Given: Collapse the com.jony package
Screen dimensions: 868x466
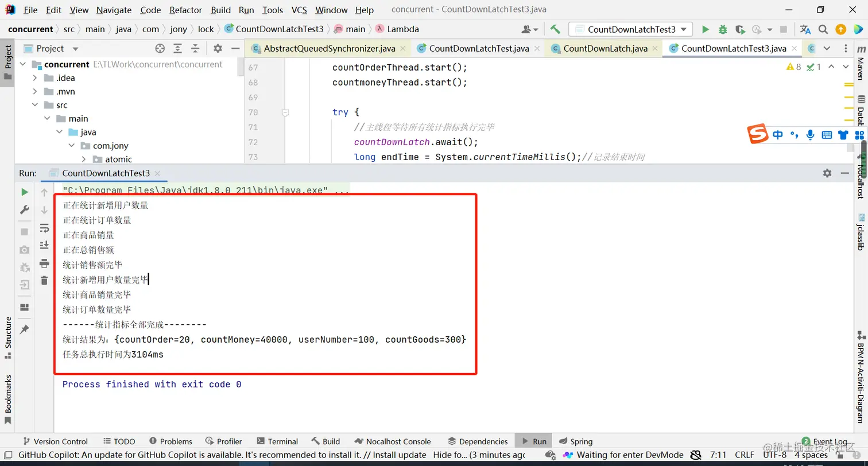Looking at the screenshot, I should (x=71, y=146).
